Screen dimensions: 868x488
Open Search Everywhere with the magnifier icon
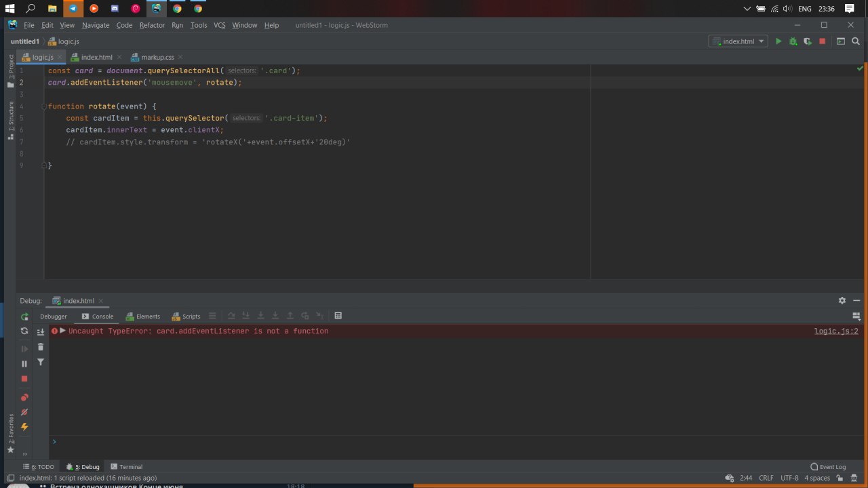[x=856, y=41]
